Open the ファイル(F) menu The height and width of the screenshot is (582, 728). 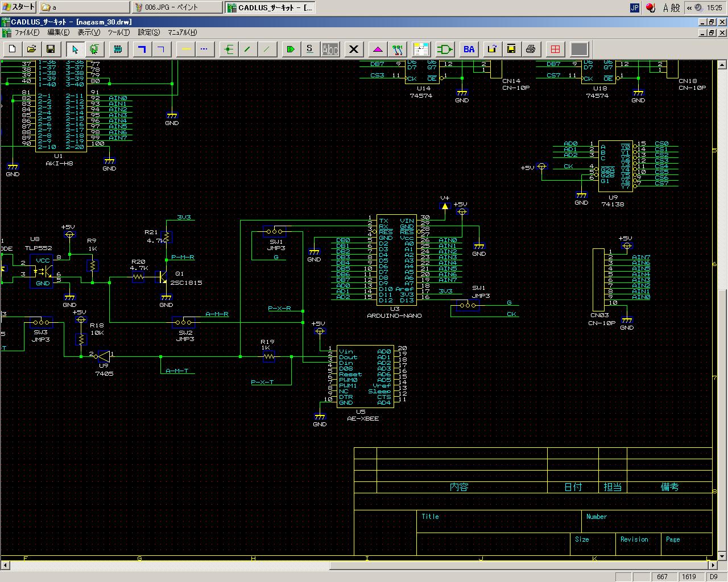point(26,32)
